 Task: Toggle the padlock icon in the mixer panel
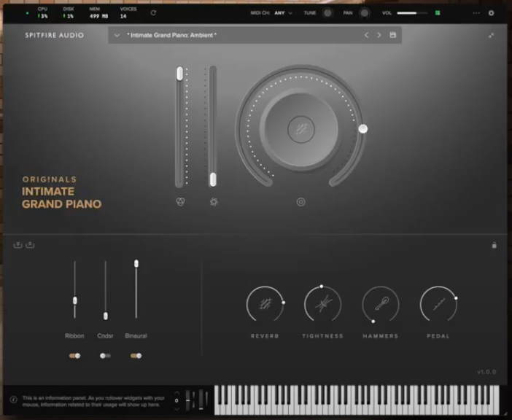tap(494, 245)
